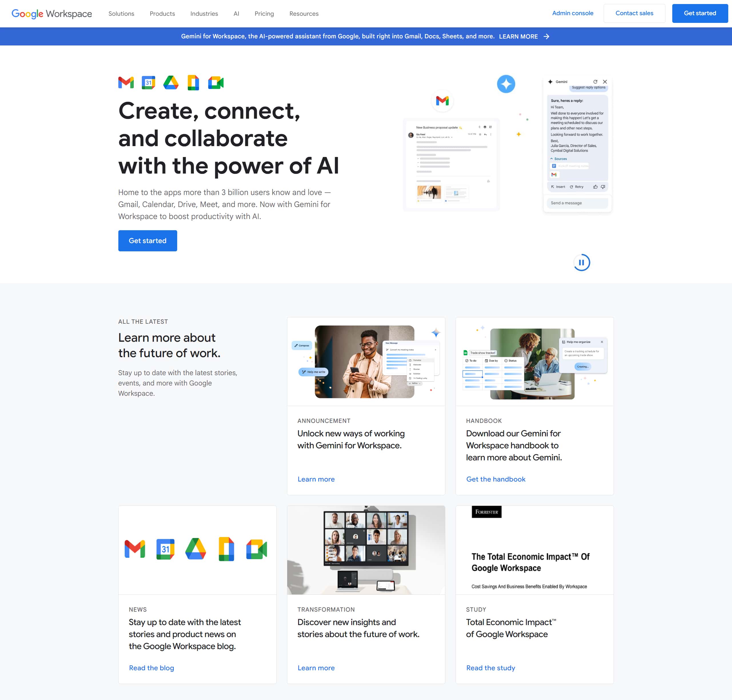The width and height of the screenshot is (732, 700).
Task: Click the thumbs down icon
Action: 603,186
